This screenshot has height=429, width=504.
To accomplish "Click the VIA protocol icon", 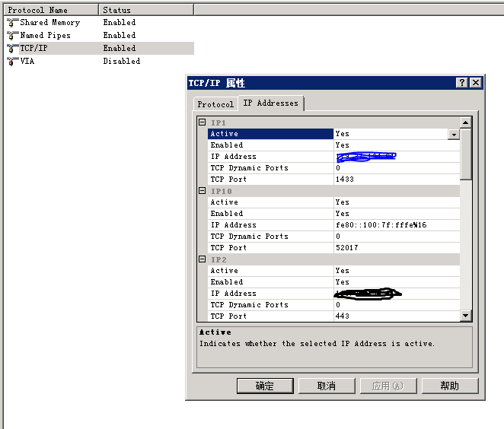I will pyautogui.click(x=12, y=61).
